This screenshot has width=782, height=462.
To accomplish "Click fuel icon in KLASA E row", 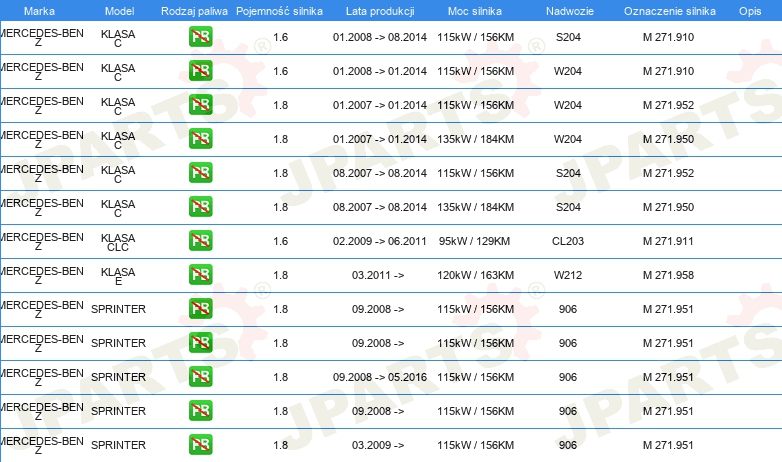I will tap(200, 274).
